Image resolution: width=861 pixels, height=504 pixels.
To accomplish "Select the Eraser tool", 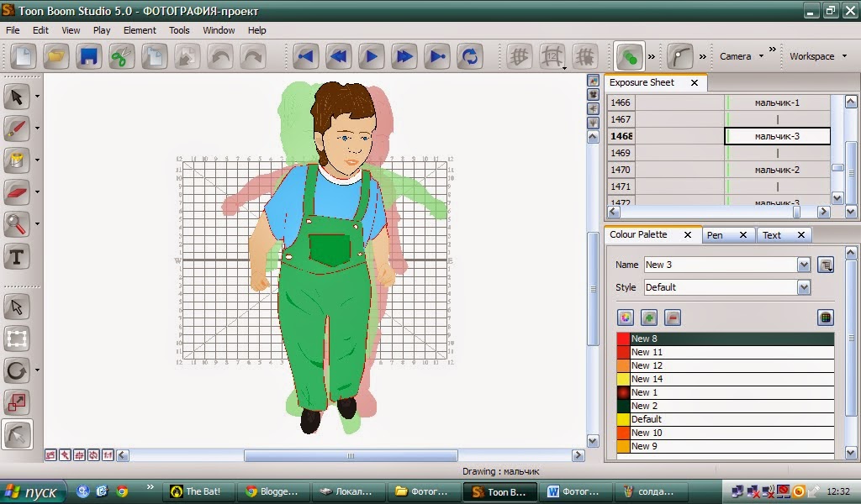I will point(15,192).
